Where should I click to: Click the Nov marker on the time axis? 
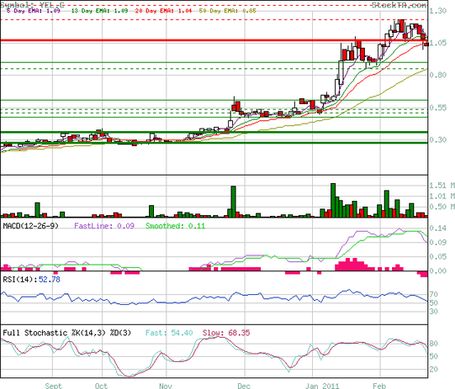[x=165, y=386]
